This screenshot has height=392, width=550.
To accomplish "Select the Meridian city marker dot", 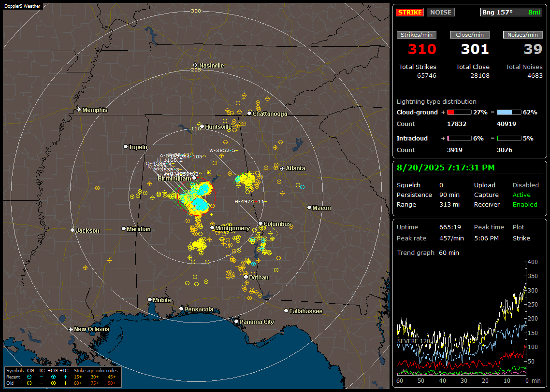I will point(123,229).
